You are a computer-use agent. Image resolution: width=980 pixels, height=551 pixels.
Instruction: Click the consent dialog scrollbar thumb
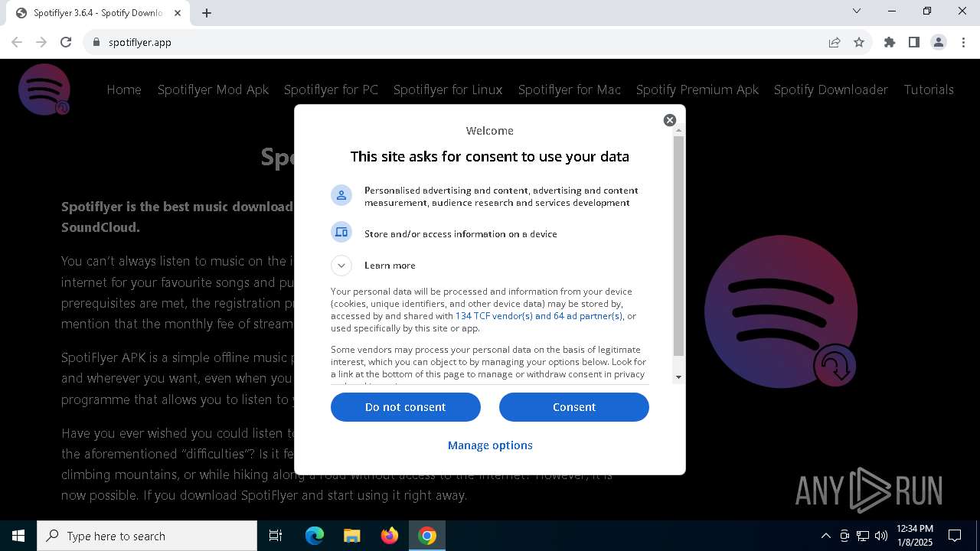678,246
